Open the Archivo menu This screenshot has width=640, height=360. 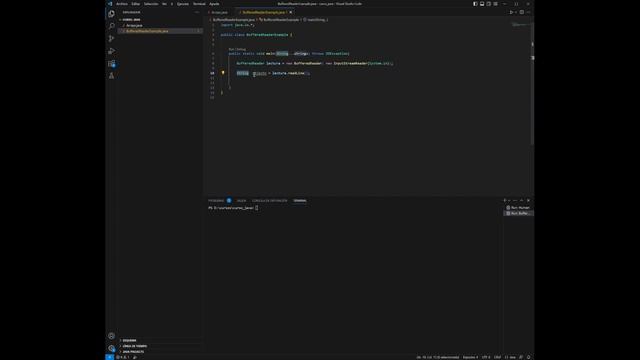pos(122,4)
